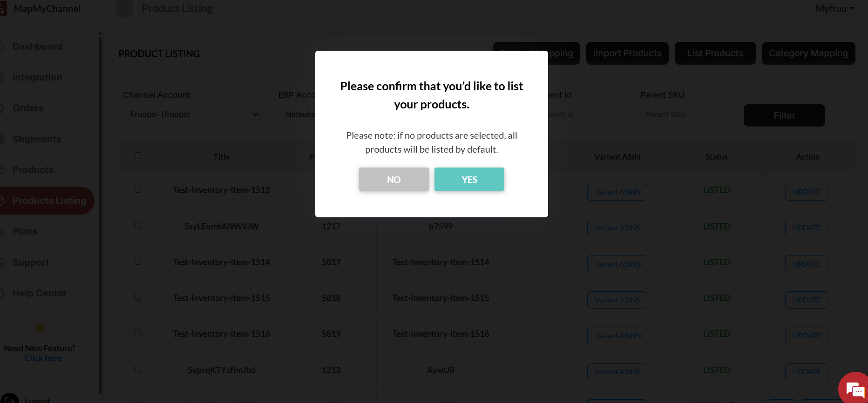
Task: Open the Channel Account Fruugo dropdown
Action: tap(192, 114)
